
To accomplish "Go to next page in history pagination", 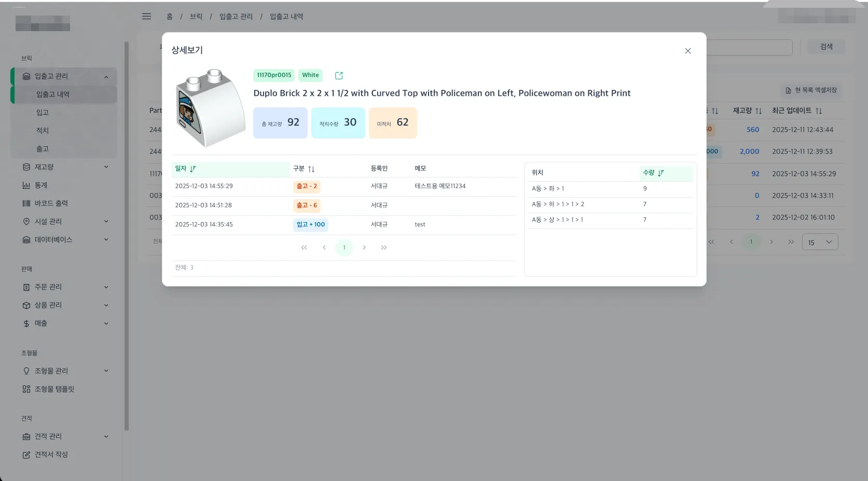I will point(364,248).
